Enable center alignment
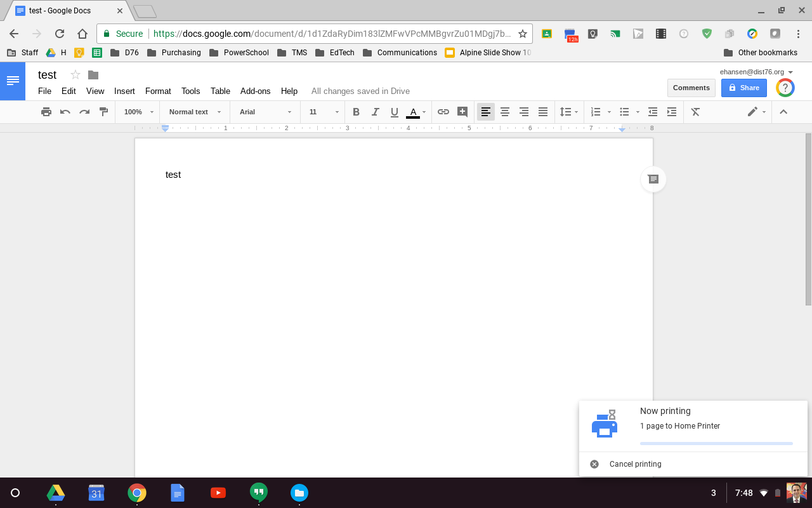The width and height of the screenshot is (812, 508). [x=505, y=112]
